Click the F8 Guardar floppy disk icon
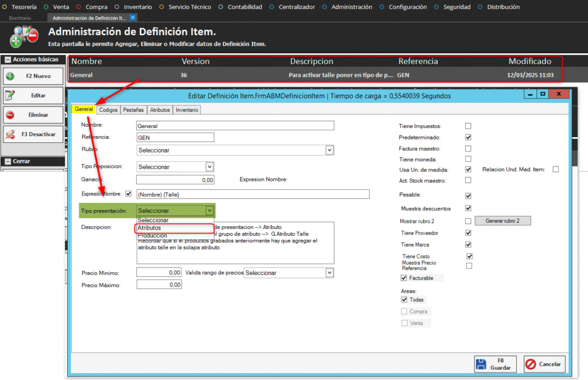This screenshot has width=588, height=380. [481, 364]
